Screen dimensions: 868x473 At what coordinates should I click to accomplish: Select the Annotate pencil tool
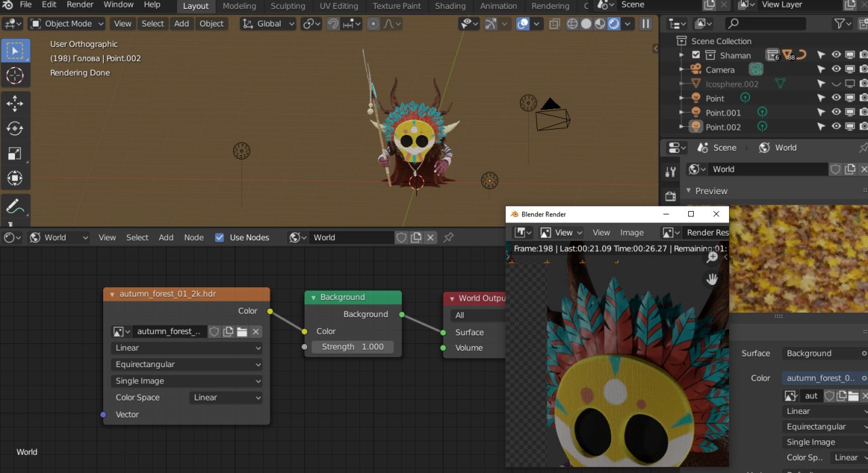15,206
